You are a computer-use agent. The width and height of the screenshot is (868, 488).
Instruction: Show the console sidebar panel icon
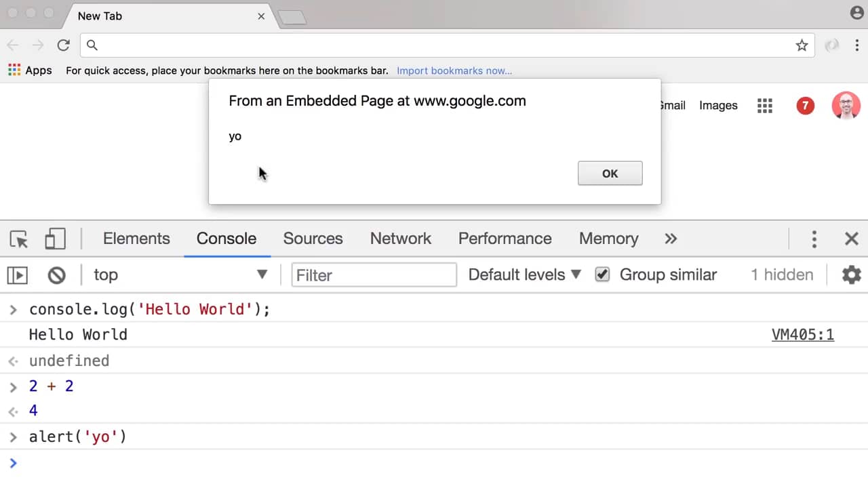click(18, 275)
